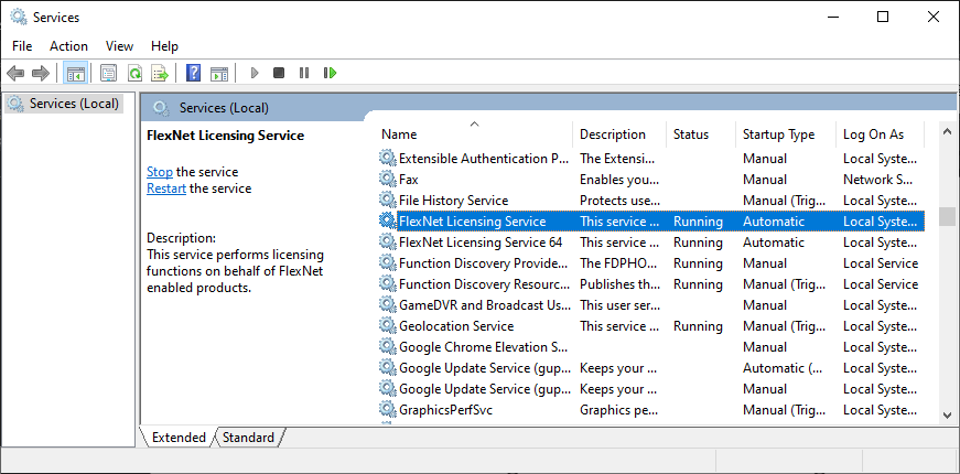Click the Restart the service link
The height and width of the screenshot is (474, 960).
166,189
